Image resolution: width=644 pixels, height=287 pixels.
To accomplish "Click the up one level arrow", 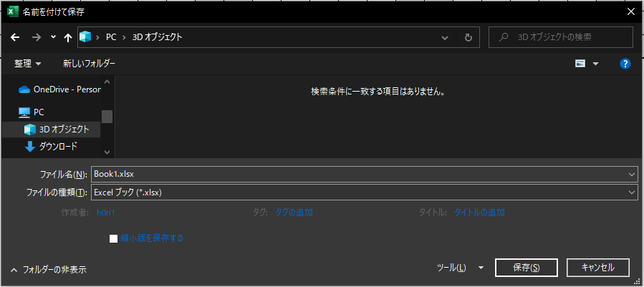I will (68, 37).
